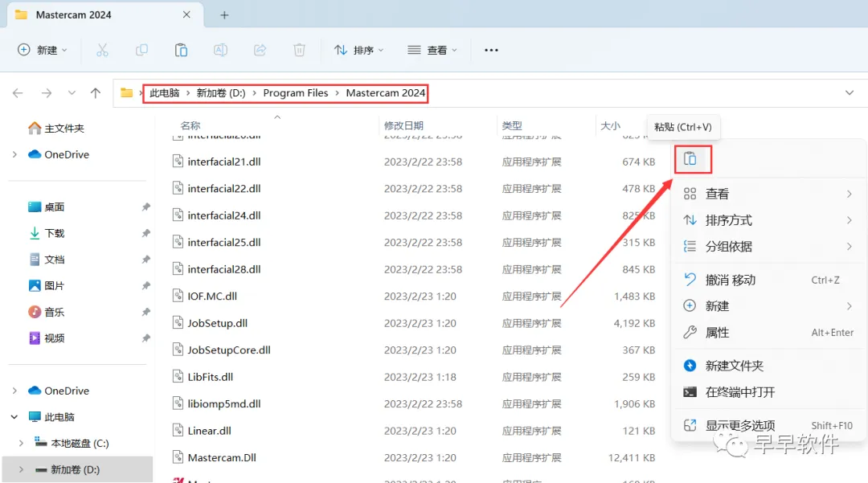Open the 查看 submenu in context menu

click(x=768, y=194)
